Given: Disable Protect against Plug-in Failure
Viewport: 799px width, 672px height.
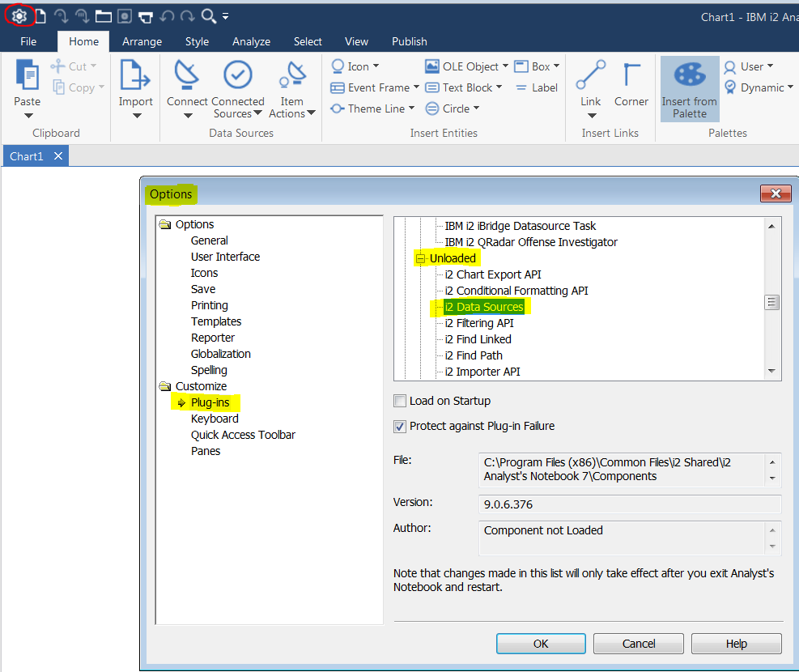Looking at the screenshot, I should tap(400, 426).
